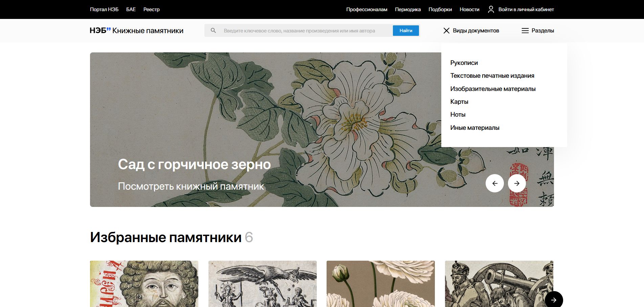Click Посмотреть книжный памятник

(191, 185)
